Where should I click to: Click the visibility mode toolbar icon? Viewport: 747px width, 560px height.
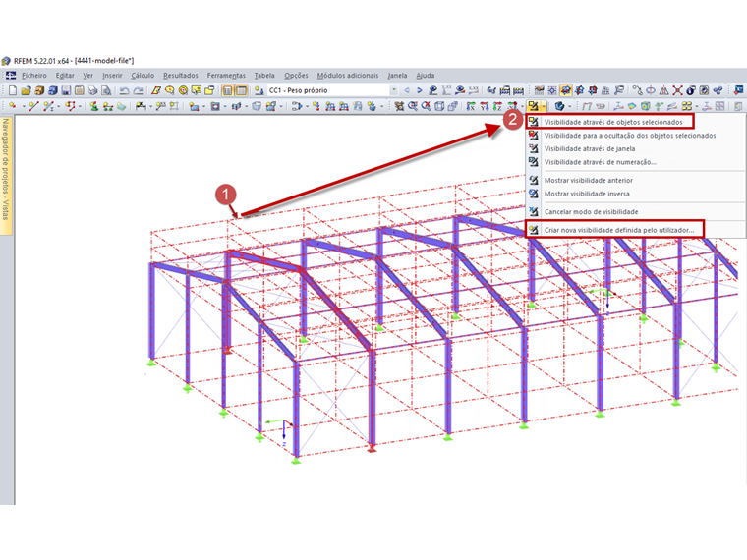click(533, 106)
